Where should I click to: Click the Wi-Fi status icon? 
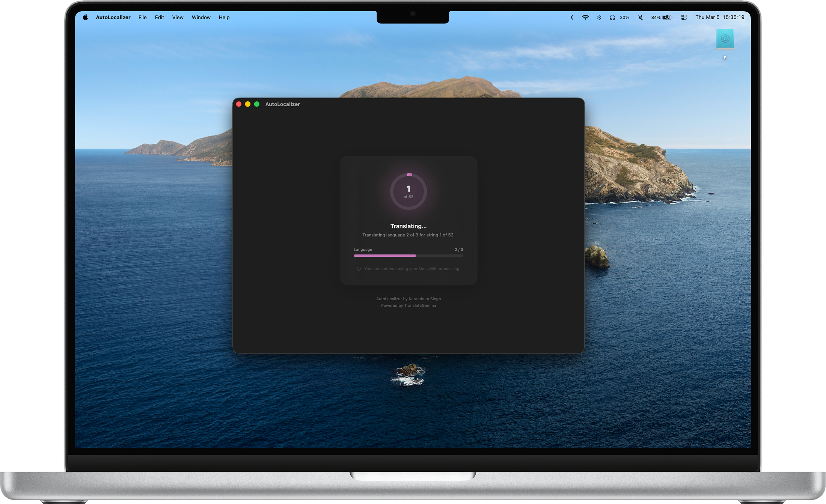coord(585,17)
